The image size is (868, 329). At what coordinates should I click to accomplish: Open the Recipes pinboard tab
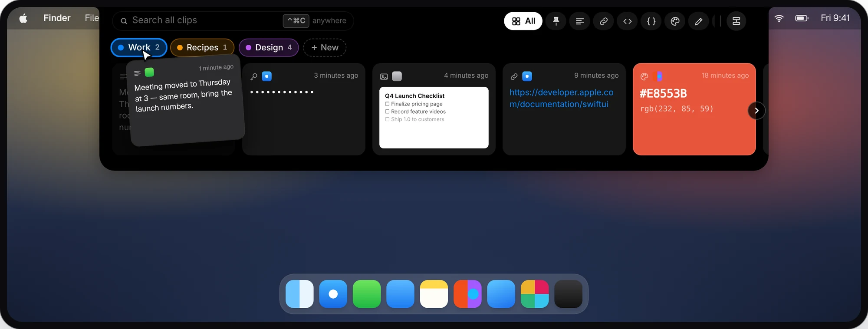tap(202, 47)
